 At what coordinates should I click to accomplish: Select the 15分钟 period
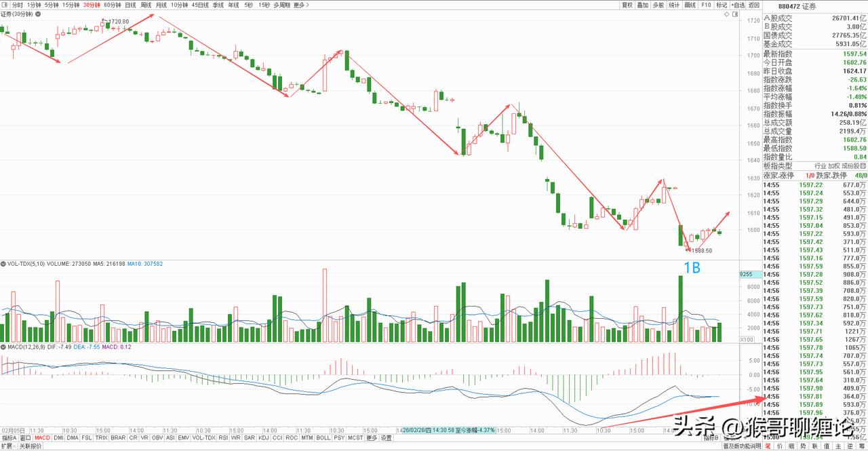(71, 5)
